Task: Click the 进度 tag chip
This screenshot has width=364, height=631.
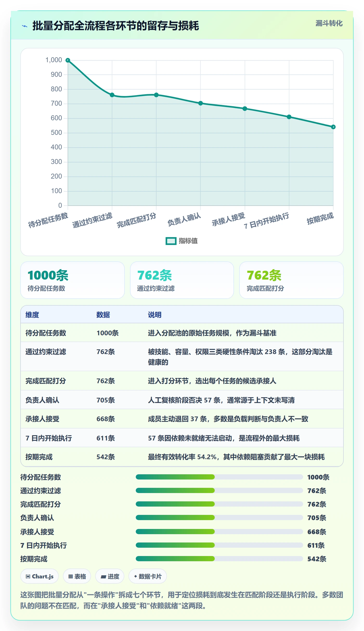Action: pos(110,576)
